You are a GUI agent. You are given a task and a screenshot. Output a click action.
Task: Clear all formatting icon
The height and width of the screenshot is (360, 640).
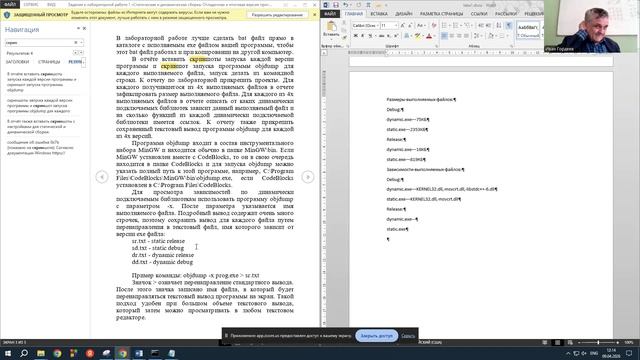[x=434, y=26]
